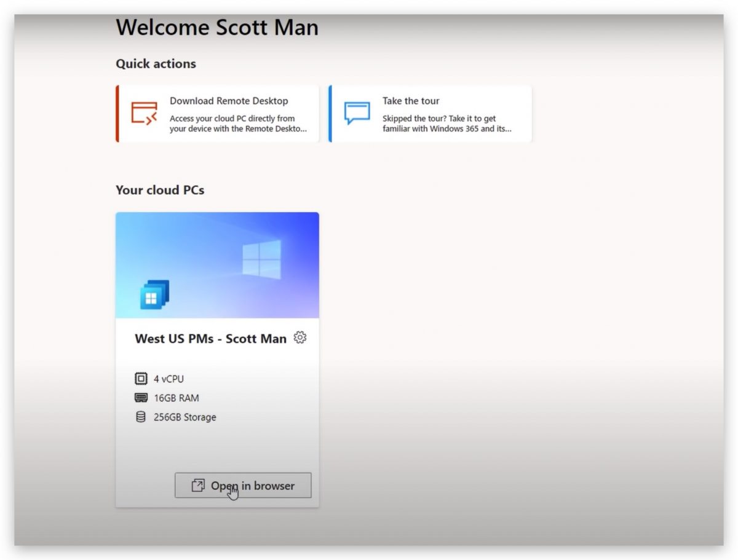
Task: Click the Quick actions heading
Action: click(x=156, y=63)
